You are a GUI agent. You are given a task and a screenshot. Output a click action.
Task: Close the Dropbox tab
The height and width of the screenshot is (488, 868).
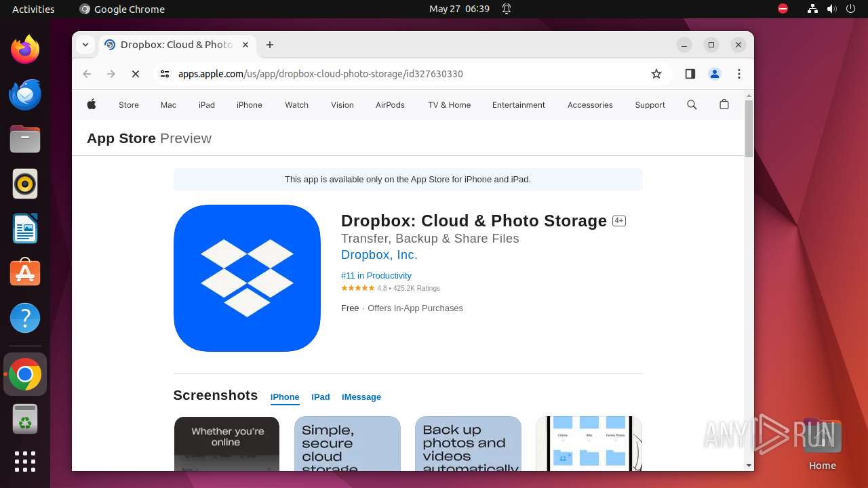pyautogui.click(x=245, y=45)
